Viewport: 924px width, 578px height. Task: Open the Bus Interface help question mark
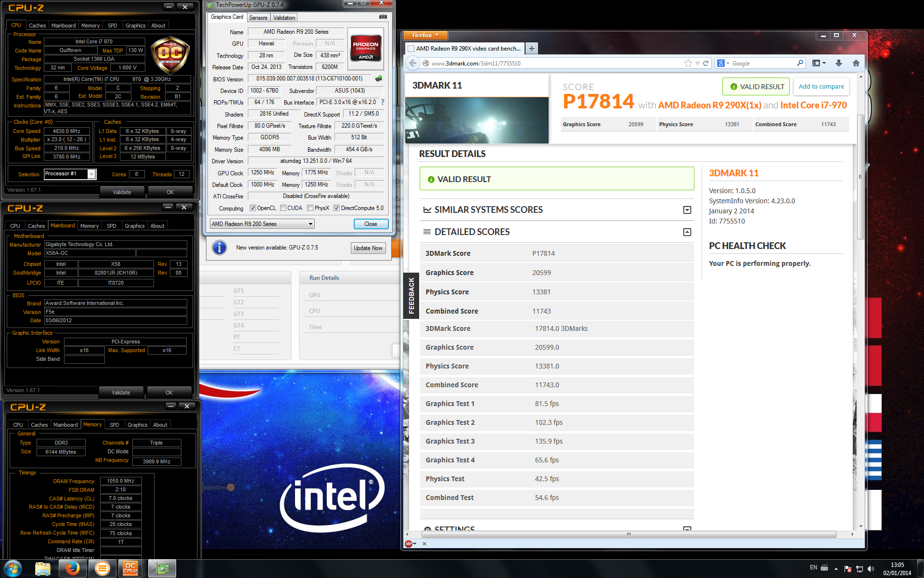pos(383,102)
